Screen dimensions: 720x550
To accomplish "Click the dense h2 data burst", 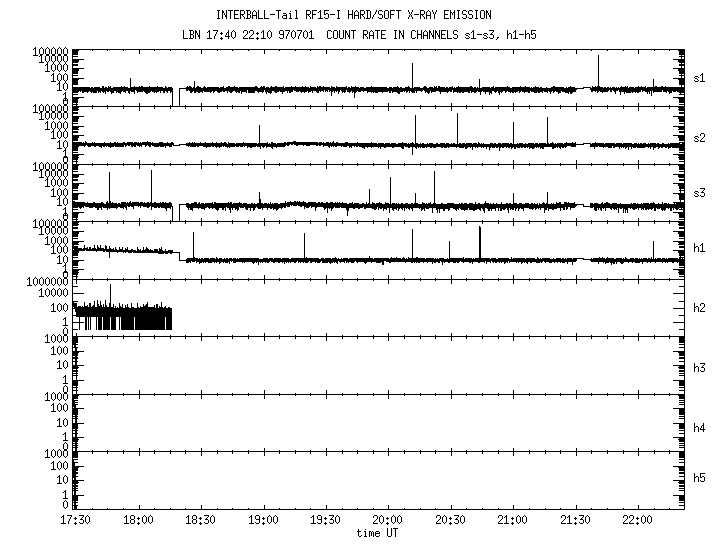I will tap(123, 317).
